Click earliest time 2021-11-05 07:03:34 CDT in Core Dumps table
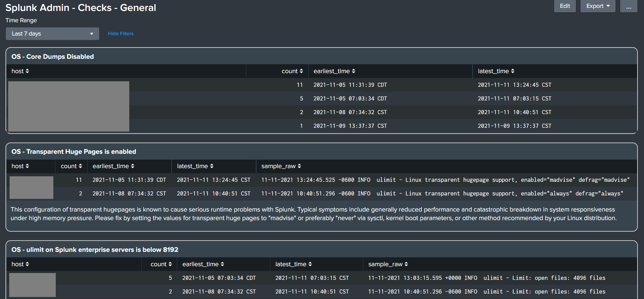The width and height of the screenshot is (644, 299). [350, 98]
